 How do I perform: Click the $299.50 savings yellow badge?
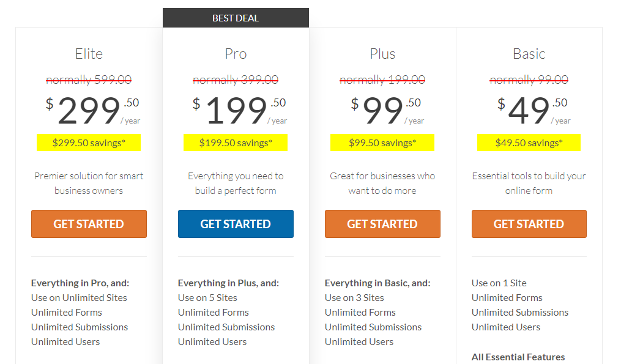tap(89, 143)
